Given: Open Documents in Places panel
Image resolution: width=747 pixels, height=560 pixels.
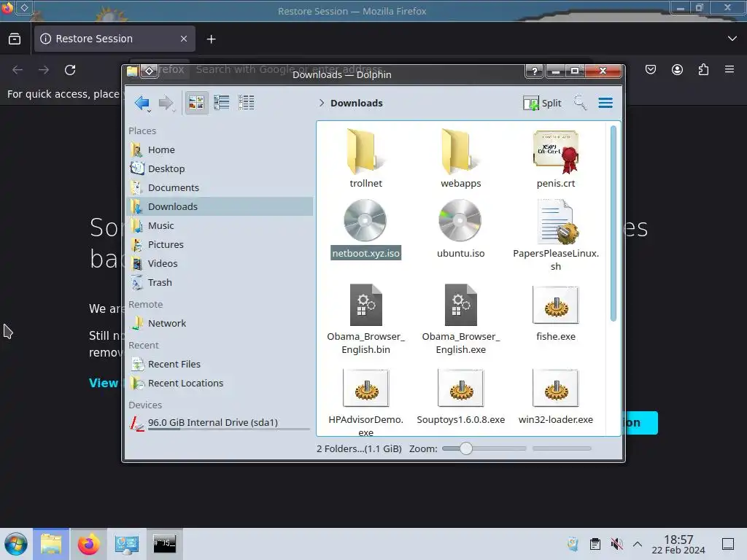Looking at the screenshot, I should click(220, 187).
